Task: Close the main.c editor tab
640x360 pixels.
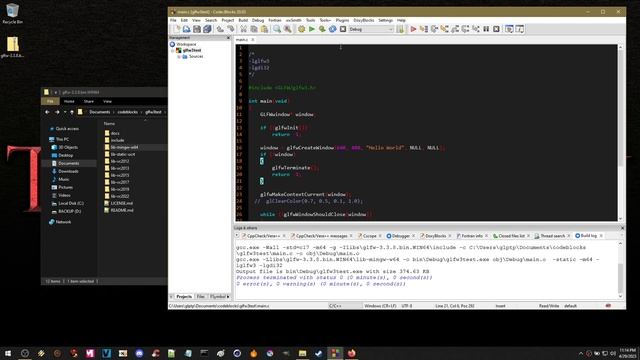Action: click(253, 40)
